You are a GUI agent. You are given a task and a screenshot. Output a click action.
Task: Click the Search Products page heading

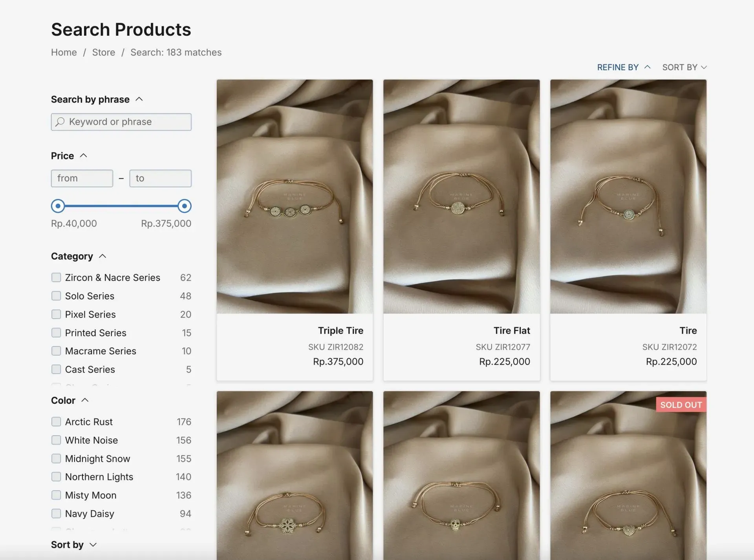pos(121,30)
